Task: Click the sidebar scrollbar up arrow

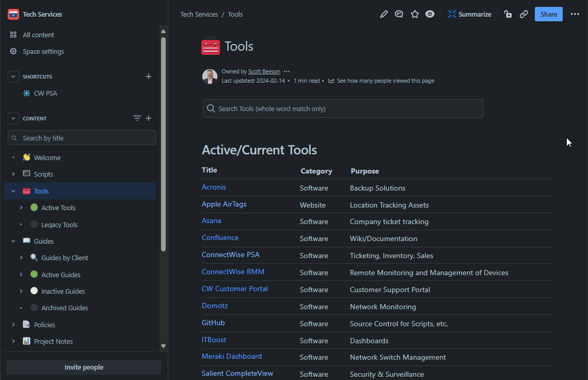Action: 163,31
